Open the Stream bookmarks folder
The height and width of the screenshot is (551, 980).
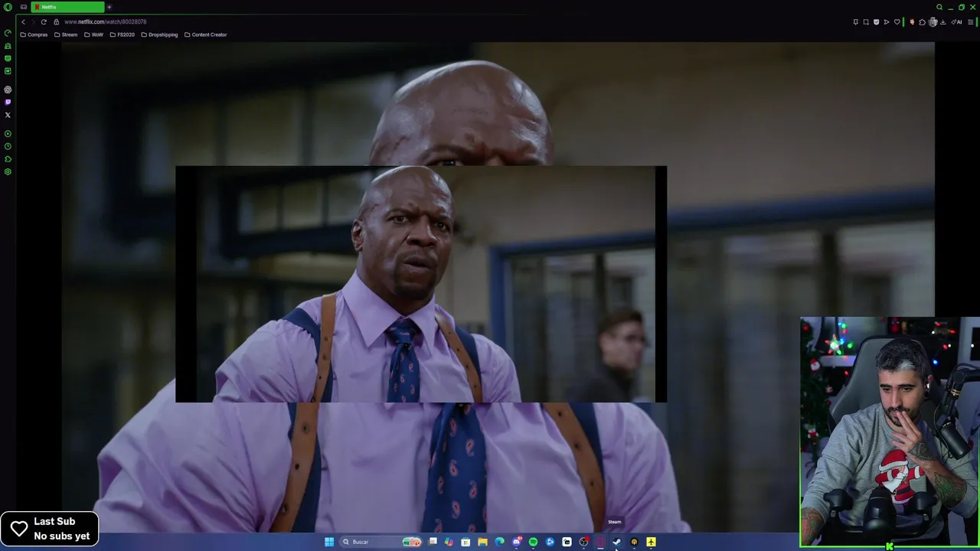click(66, 34)
